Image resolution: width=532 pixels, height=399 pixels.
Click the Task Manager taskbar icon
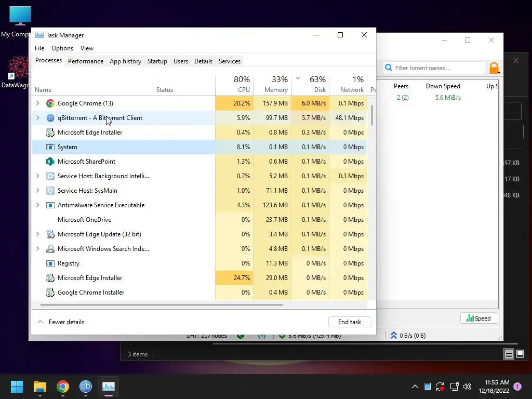pyautogui.click(x=109, y=387)
